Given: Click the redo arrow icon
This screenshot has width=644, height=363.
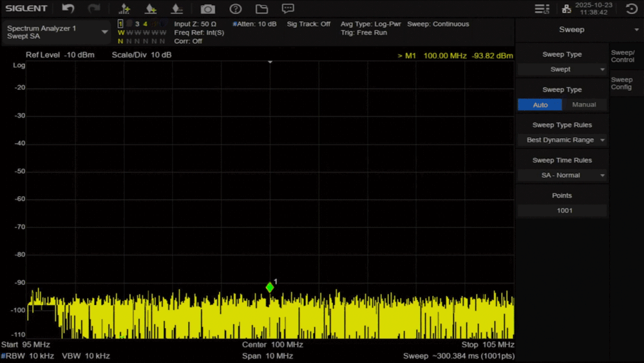Looking at the screenshot, I should (x=94, y=8).
